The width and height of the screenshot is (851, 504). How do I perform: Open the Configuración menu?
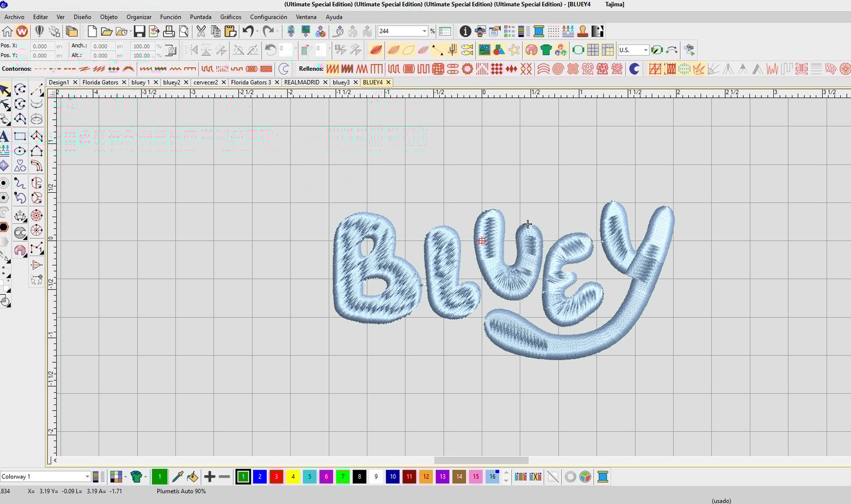click(x=268, y=17)
